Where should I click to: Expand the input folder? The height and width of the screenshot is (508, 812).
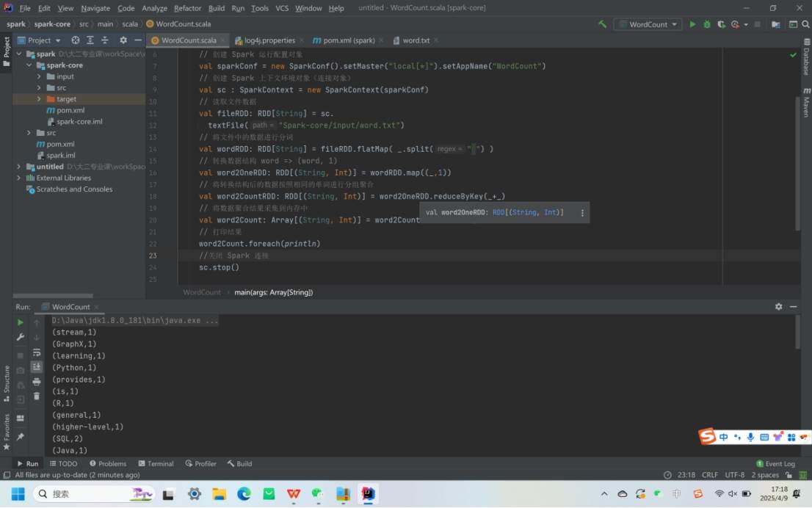click(x=39, y=76)
